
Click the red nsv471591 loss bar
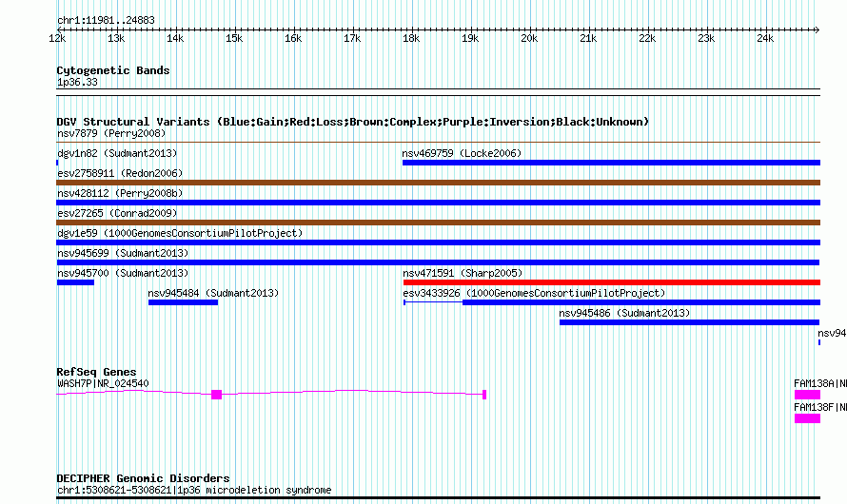[x=612, y=282]
